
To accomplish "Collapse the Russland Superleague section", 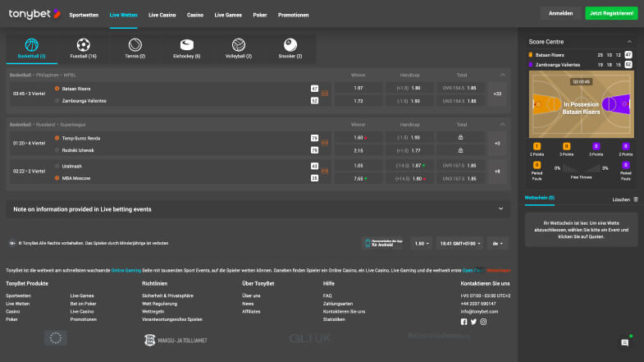I will pyautogui.click(x=502, y=125).
